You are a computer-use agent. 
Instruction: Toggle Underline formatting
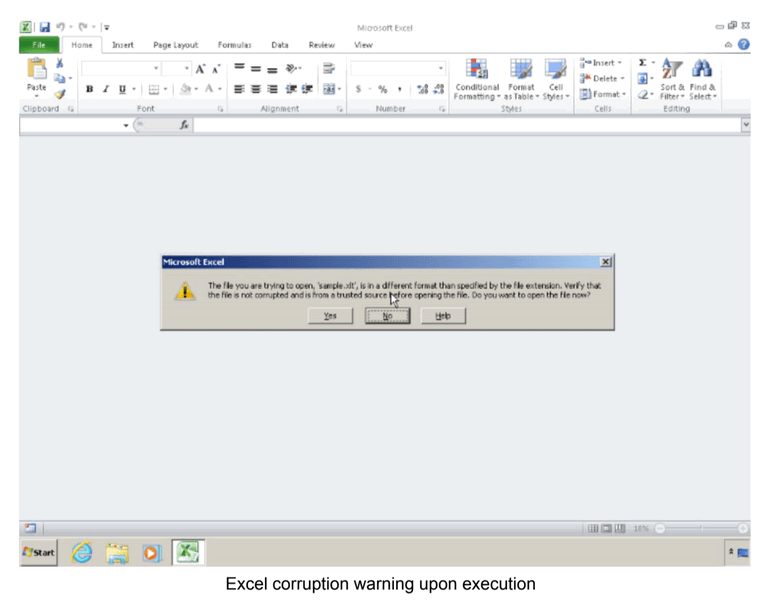122,89
